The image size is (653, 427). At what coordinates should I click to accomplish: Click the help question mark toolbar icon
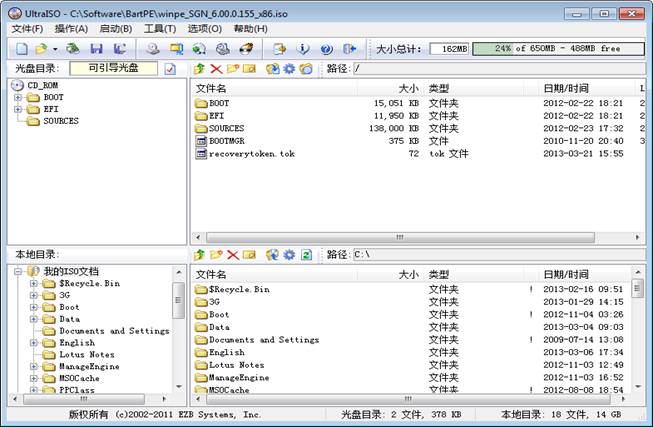pyautogui.click(x=325, y=48)
